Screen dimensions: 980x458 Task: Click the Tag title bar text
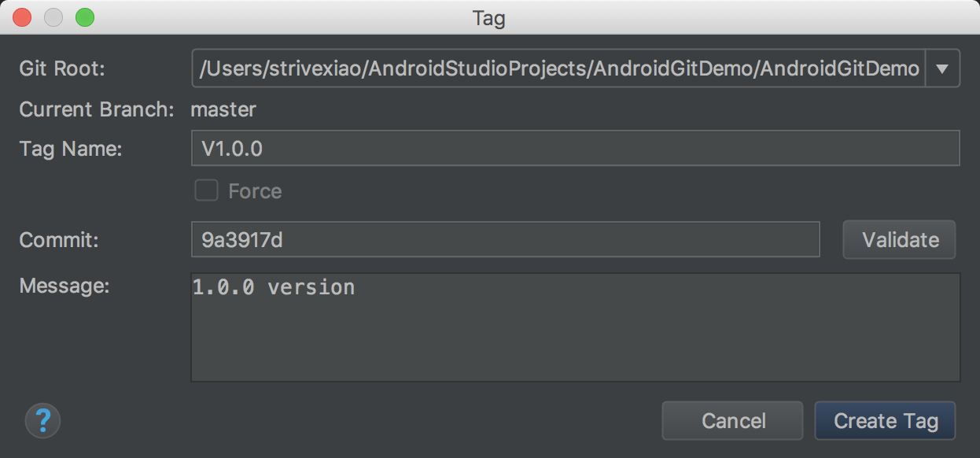point(488,17)
